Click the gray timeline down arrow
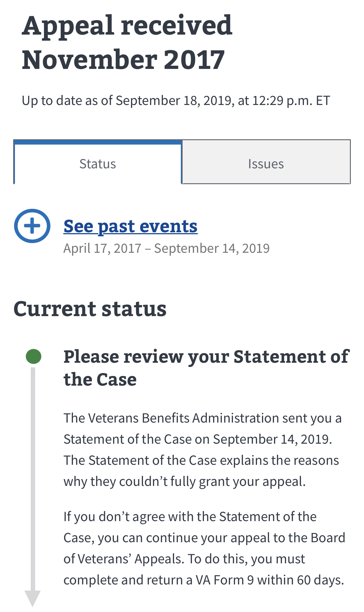 33,598
